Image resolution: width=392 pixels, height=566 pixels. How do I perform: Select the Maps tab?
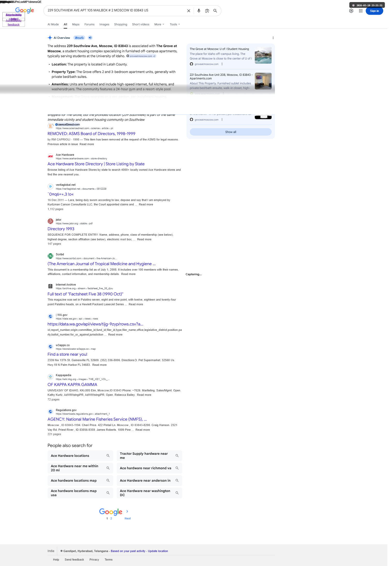pos(76,24)
